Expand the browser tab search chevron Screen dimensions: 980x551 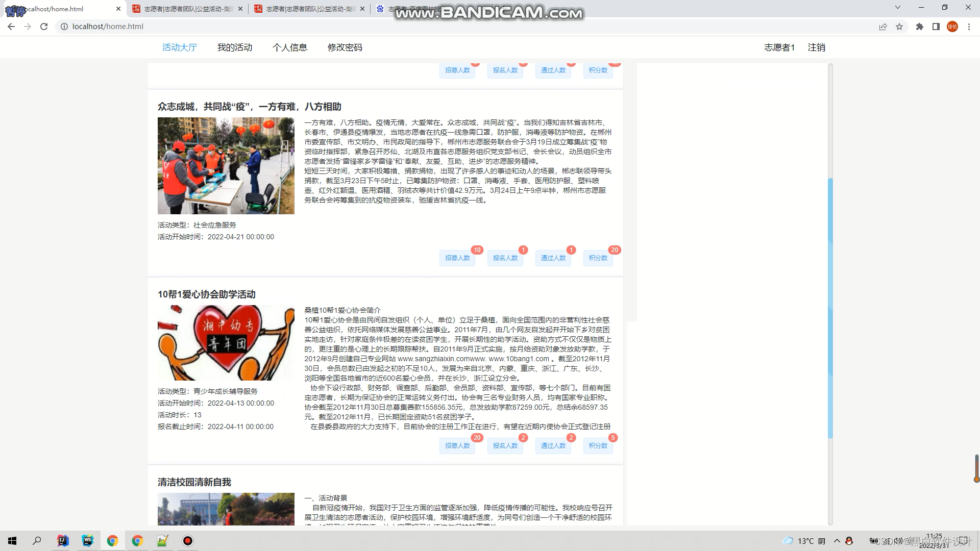coord(898,8)
